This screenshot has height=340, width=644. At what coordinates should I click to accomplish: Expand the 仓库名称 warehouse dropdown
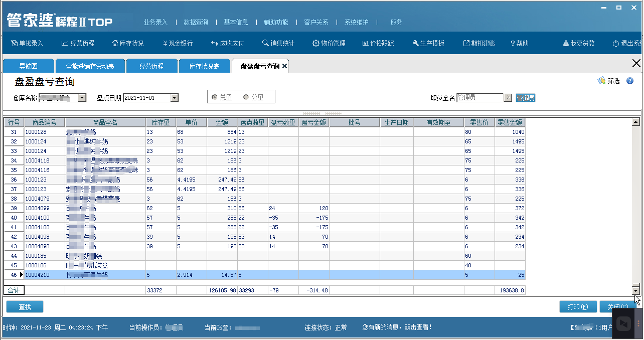click(x=82, y=98)
